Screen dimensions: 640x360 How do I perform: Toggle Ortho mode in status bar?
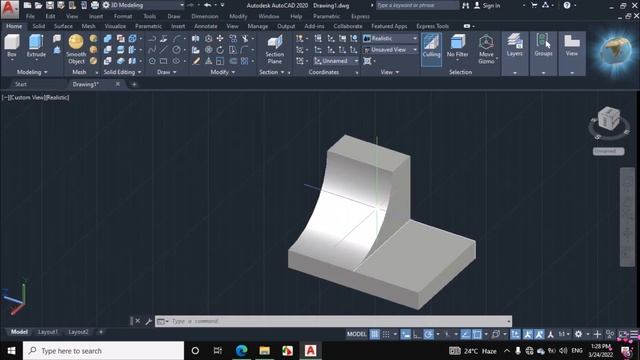point(417,334)
